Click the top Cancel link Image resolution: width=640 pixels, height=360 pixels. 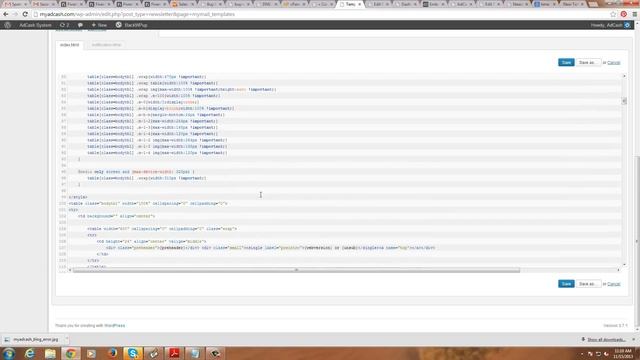(613, 63)
